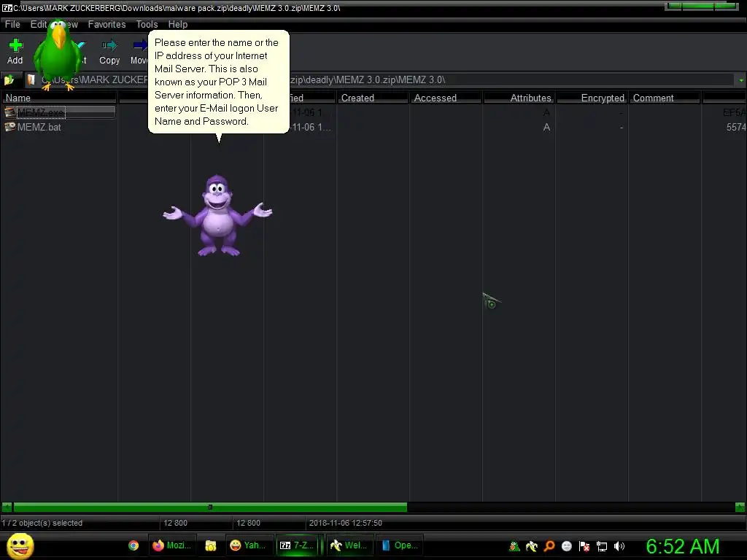The height and width of the screenshot is (560, 747).
Task: Switch to the 7-Zip taskbar button
Action: click(297, 545)
